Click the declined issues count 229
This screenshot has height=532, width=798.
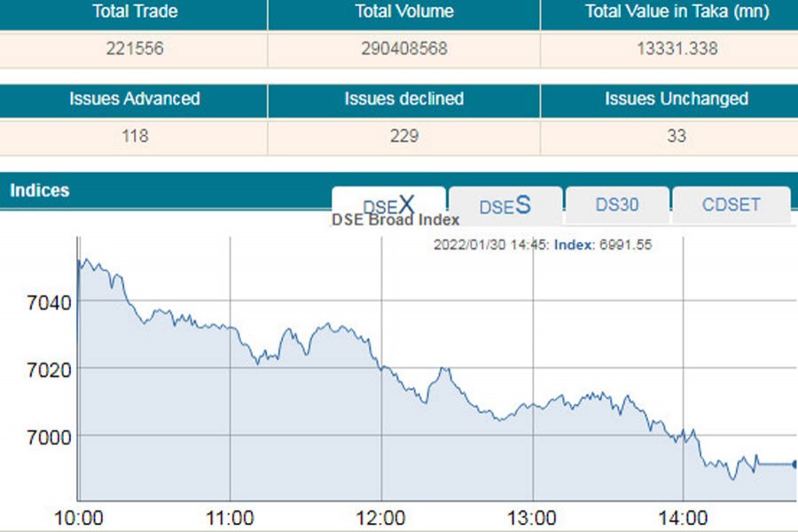403,136
